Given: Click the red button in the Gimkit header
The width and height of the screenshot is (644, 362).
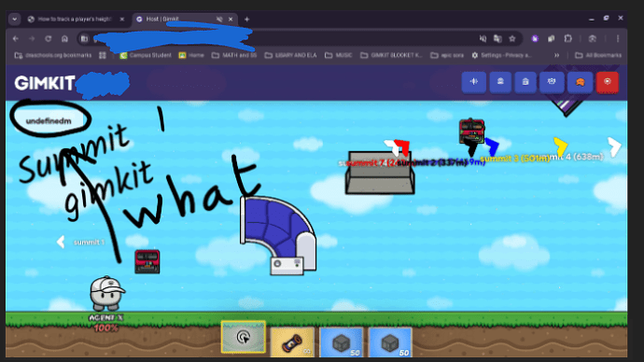Looking at the screenshot, I should 608,82.
